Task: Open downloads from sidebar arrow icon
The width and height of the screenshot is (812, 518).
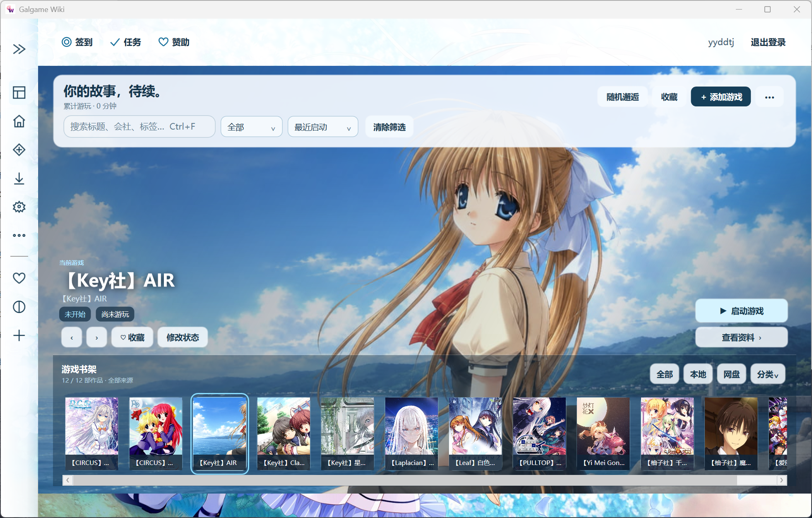Action: (19, 178)
